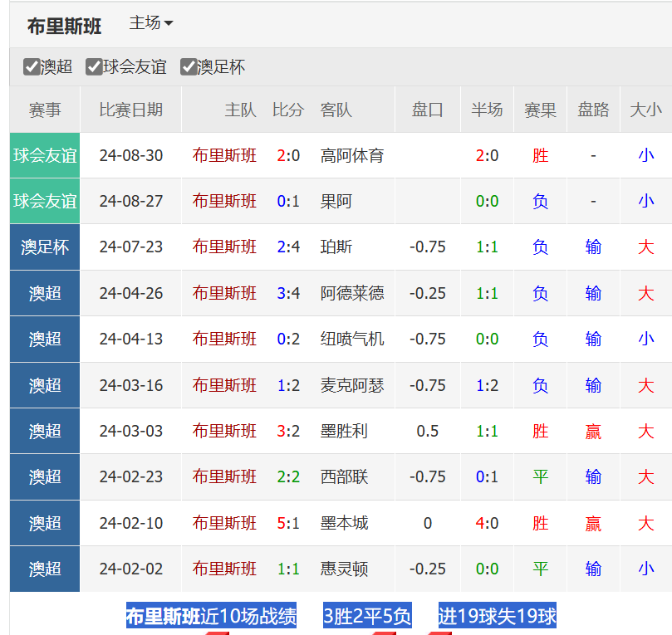Screen dimensions: 672x635
Task: Click the 盘口 column header
Action: 427,110
